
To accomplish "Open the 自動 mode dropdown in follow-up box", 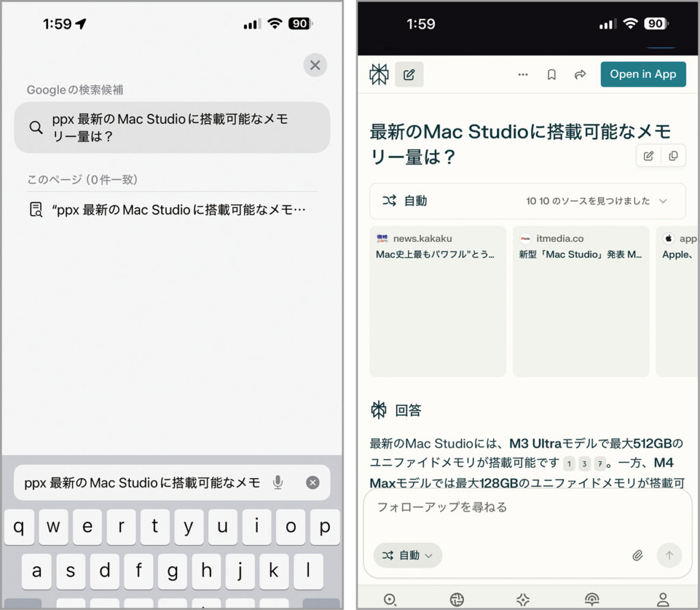I will click(407, 555).
